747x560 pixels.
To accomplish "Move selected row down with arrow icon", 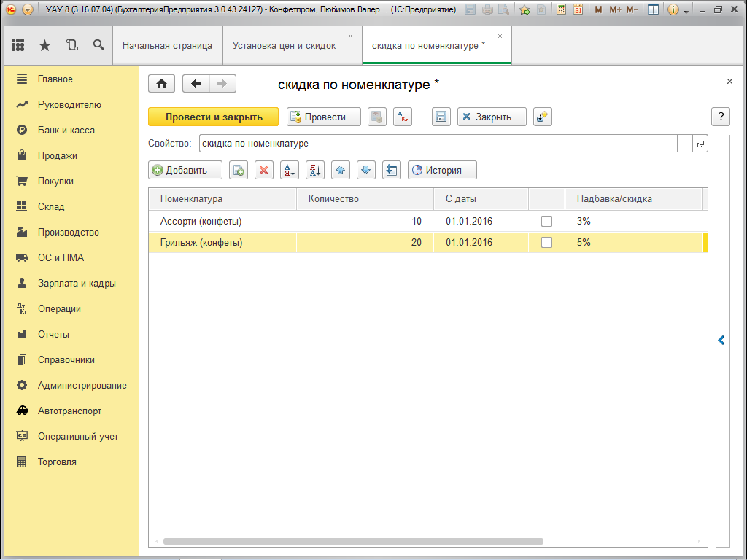I will coord(365,170).
